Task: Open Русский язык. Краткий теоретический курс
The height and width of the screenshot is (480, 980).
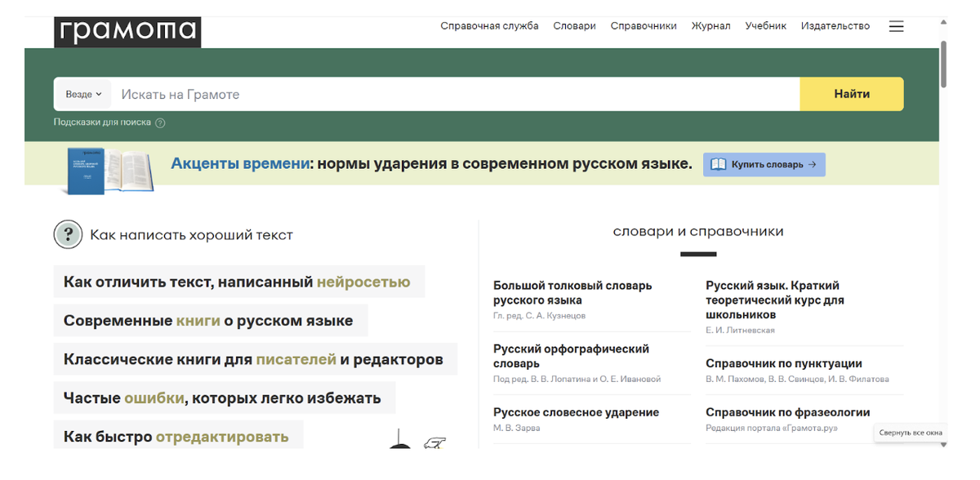Action: pos(775,300)
